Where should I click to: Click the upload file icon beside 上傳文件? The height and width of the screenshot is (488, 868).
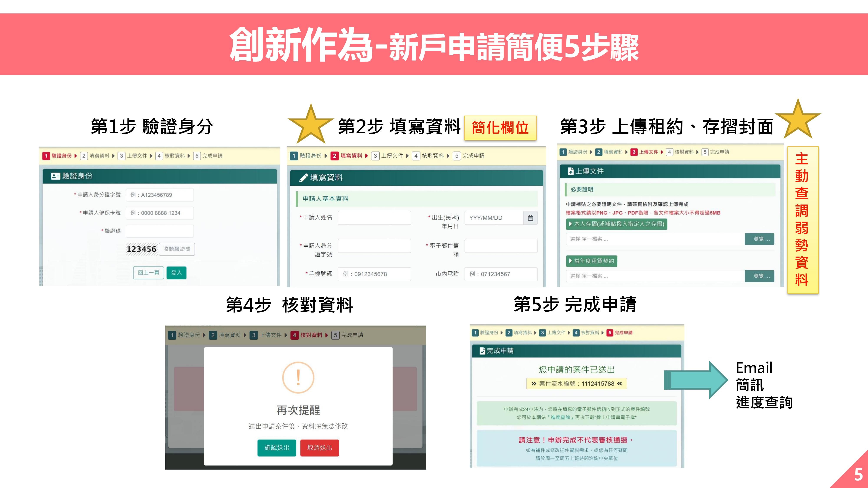click(570, 171)
